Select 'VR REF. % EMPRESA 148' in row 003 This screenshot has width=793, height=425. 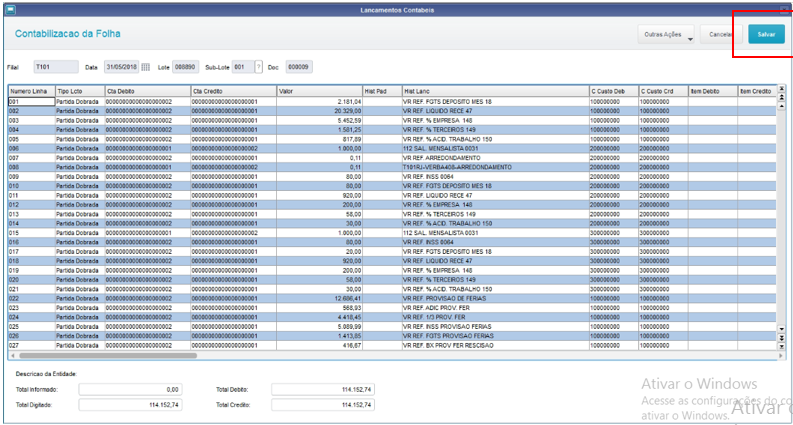click(x=495, y=120)
